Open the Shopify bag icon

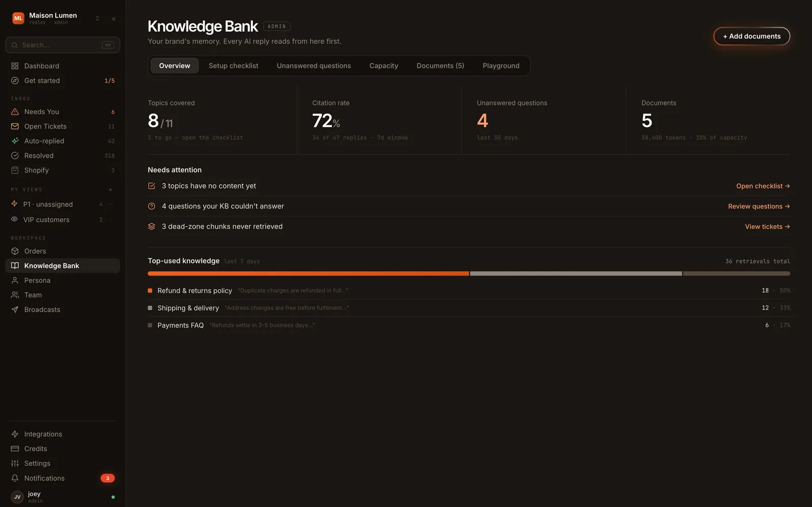click(x=15, y=171)
